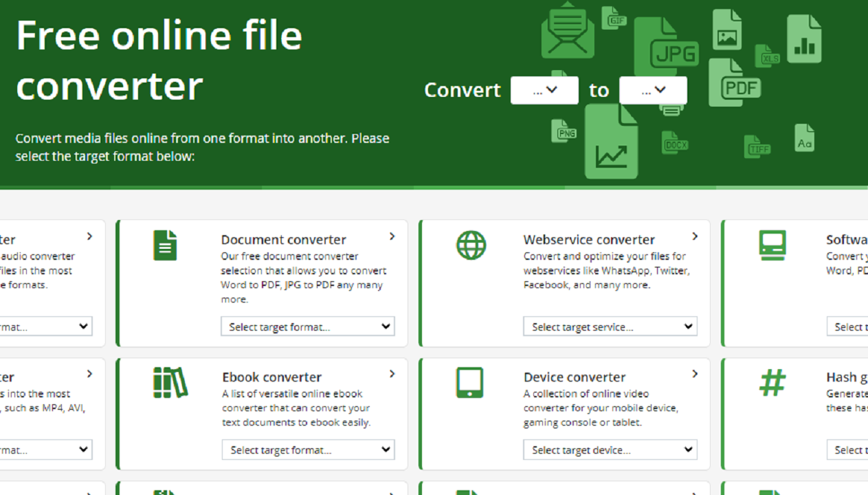Click the Device converter tablet icon
The height and width of the screenshot is (495, 868).
[x=469, y=382]
